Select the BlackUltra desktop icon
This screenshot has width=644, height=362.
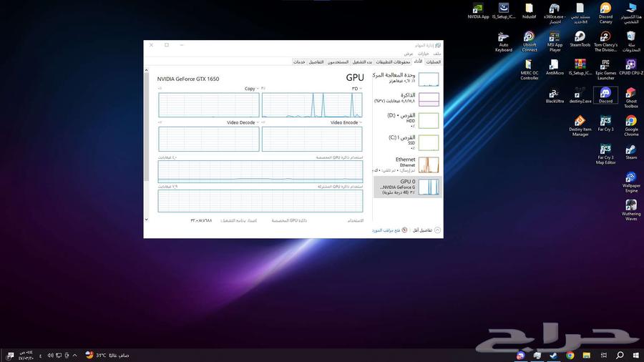point(555,96)
